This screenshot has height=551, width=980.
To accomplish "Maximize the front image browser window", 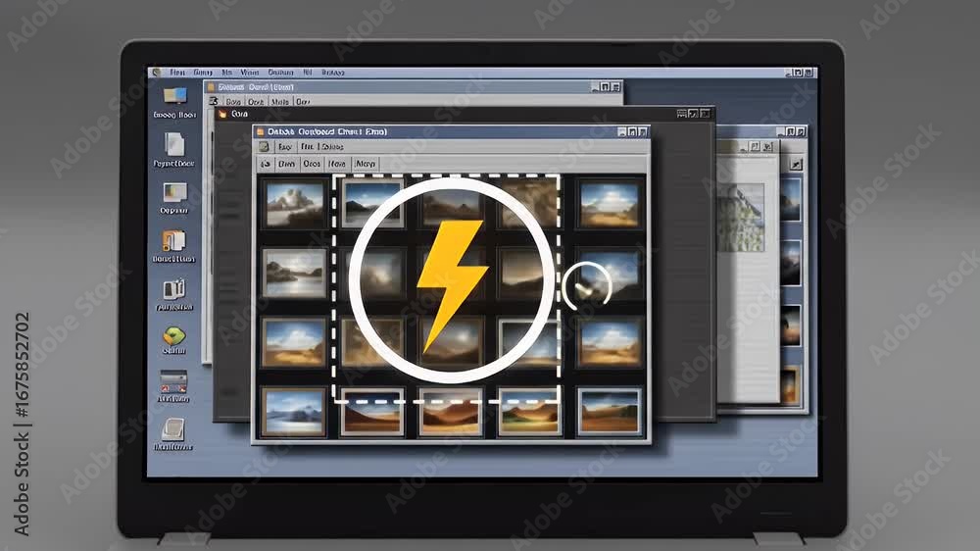I will [632, 131].
